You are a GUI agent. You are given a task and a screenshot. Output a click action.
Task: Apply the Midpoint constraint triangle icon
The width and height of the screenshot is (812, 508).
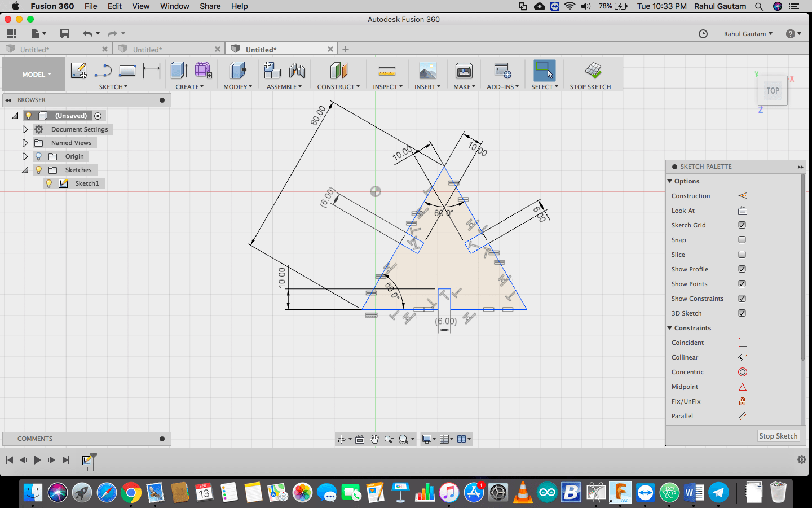pyautogui.click(x=742, y=387)
